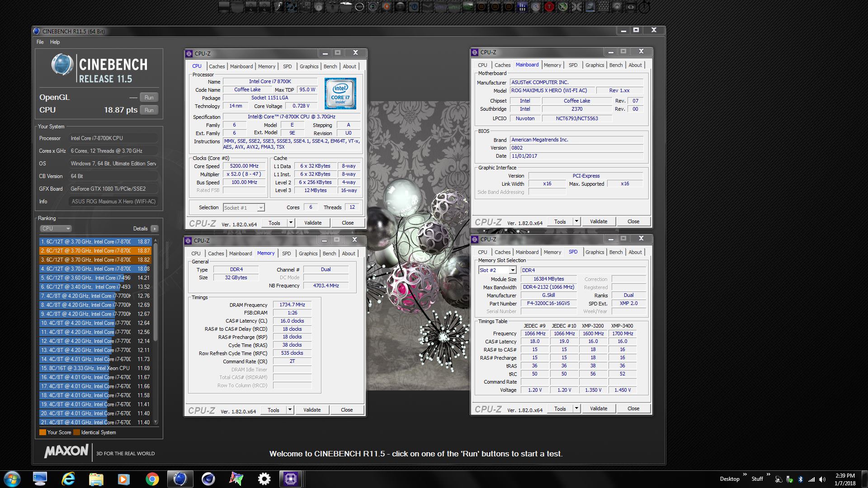Screen dimensions: 868x488
Task: Click the computer monitor icon in taskbar
Action: coord(40,479)
